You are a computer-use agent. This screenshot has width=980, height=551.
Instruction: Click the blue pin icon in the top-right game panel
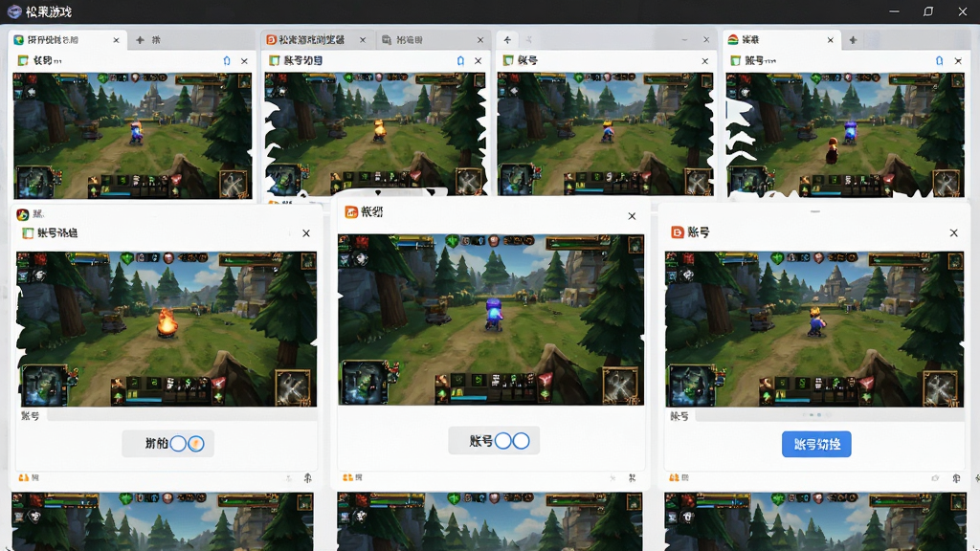940,60
